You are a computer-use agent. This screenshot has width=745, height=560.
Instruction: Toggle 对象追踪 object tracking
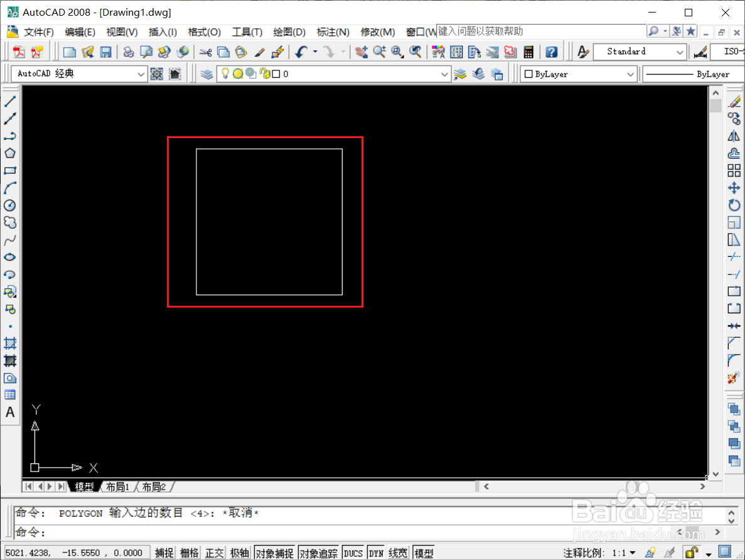(318, 553)
